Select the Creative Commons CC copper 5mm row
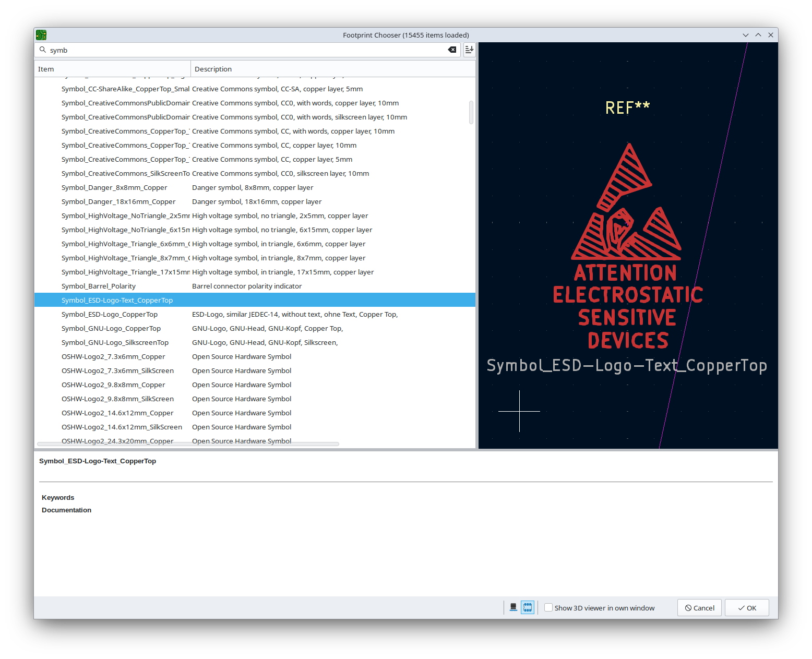This screenshot has height=659, width=812. coord(255,159)
